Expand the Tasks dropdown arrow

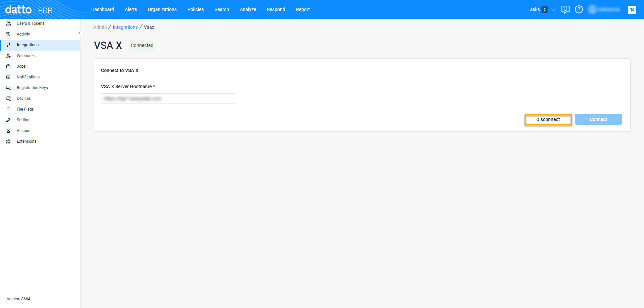pyautogui.click(x=553, y=9)
